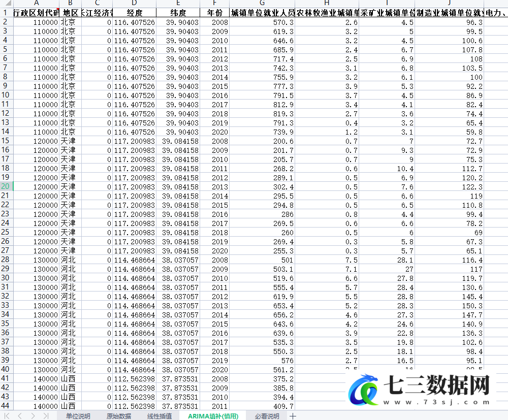This screenshot has height=420, width=508.
Task: Click cell with value 28.1
Action: [387, 260]
